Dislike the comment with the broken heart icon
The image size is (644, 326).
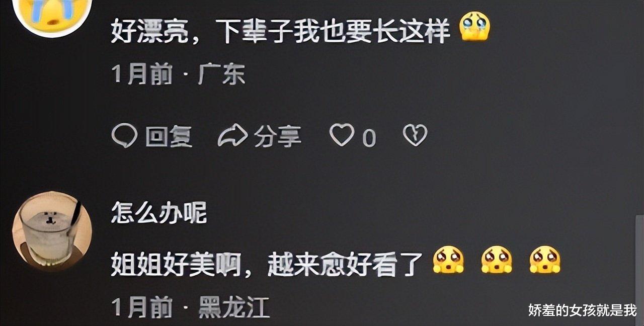[415, 135]
